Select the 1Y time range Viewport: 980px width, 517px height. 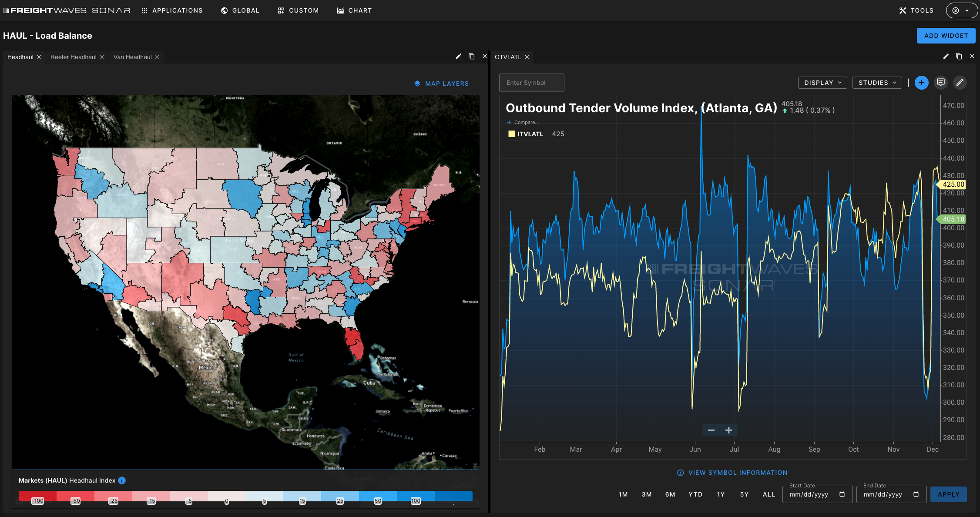721,494
